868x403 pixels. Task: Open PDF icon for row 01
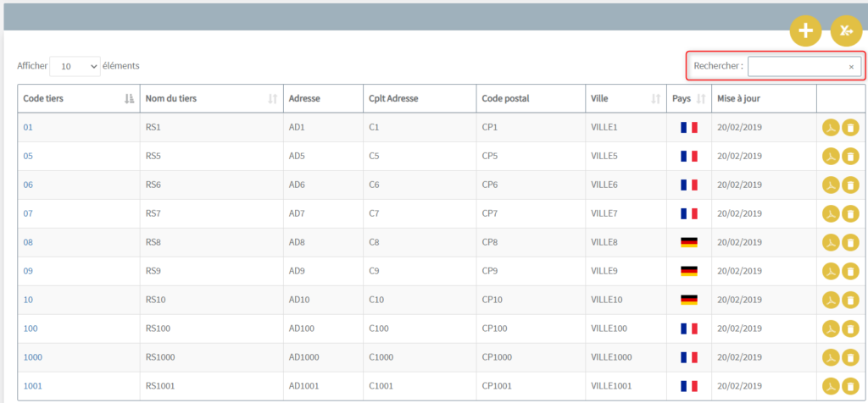(x=831, y=128)
